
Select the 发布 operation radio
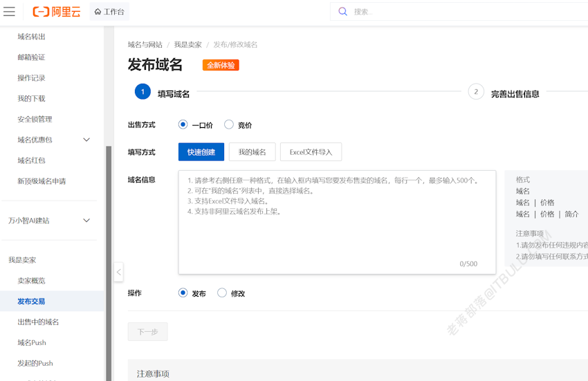coord(183,292)
